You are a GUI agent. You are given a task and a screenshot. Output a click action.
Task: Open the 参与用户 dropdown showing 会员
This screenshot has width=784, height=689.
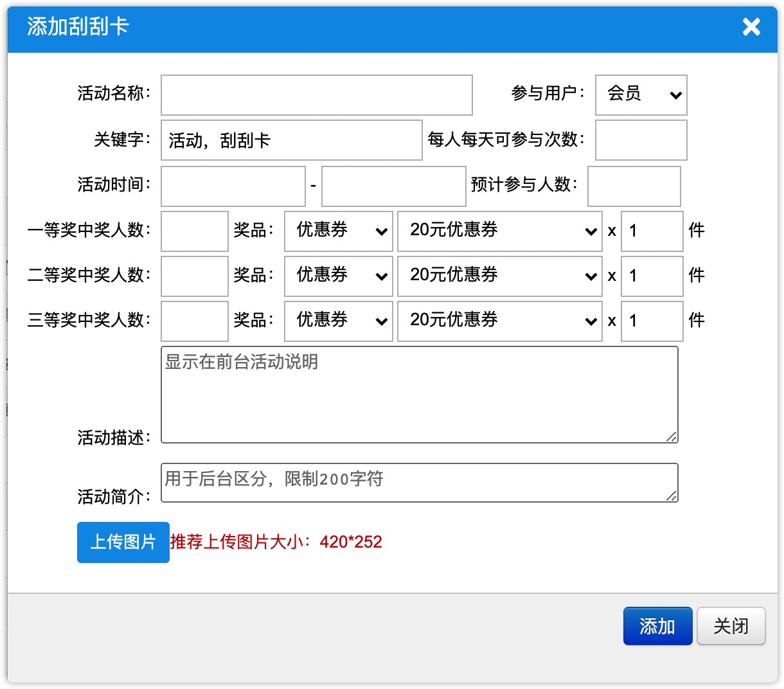(641, 95)
